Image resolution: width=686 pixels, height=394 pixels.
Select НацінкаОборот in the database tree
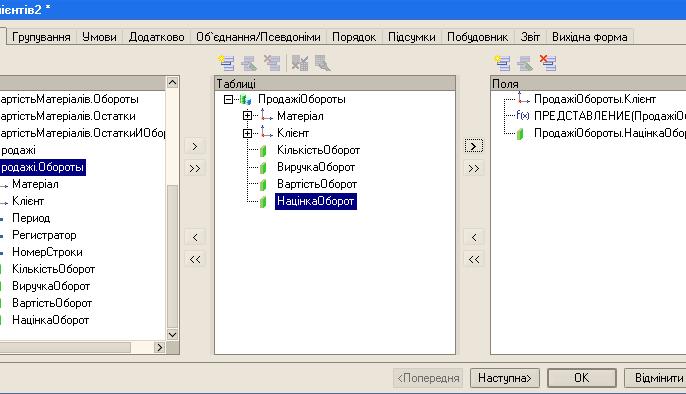(x=50, y=321)
